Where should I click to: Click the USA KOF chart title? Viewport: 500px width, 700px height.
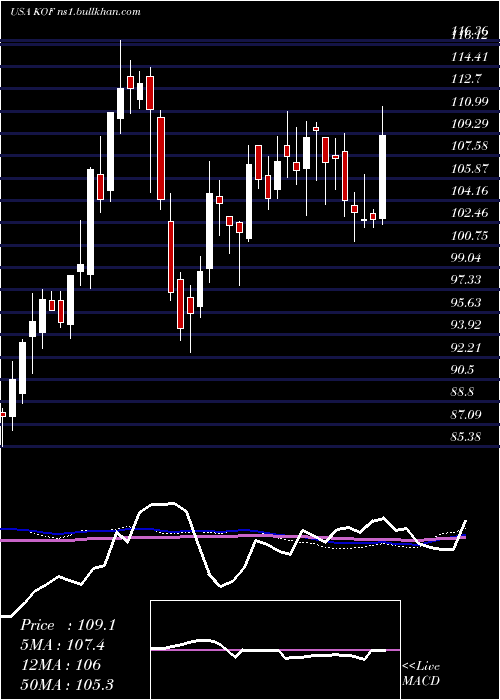[x=75, y=12]
